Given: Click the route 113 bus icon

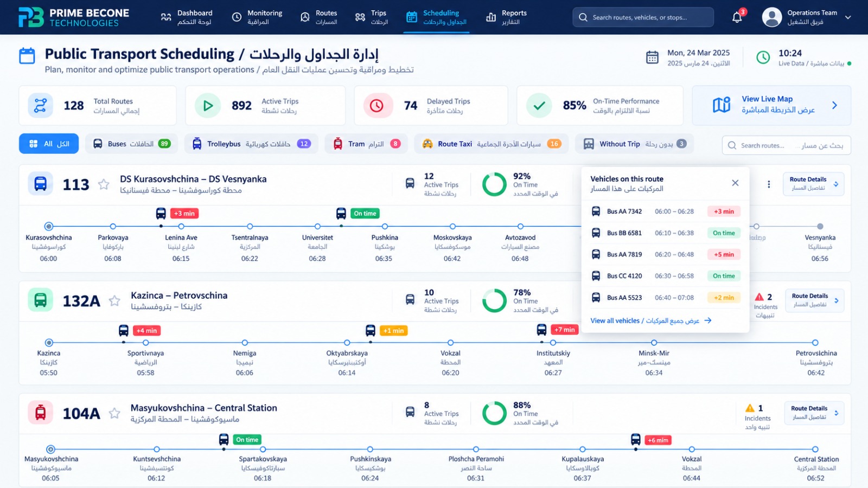Looking at the screenshot, I should (x=41, y=184).
